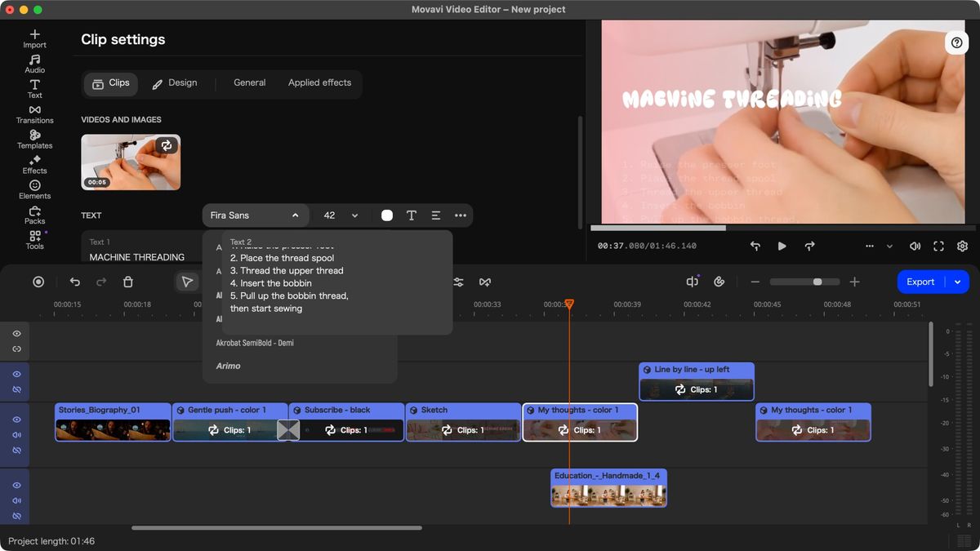Delete the selected clip with trash icon
Image resolution: width=980 pixels, height=551 pixels.
click(128, 282)
